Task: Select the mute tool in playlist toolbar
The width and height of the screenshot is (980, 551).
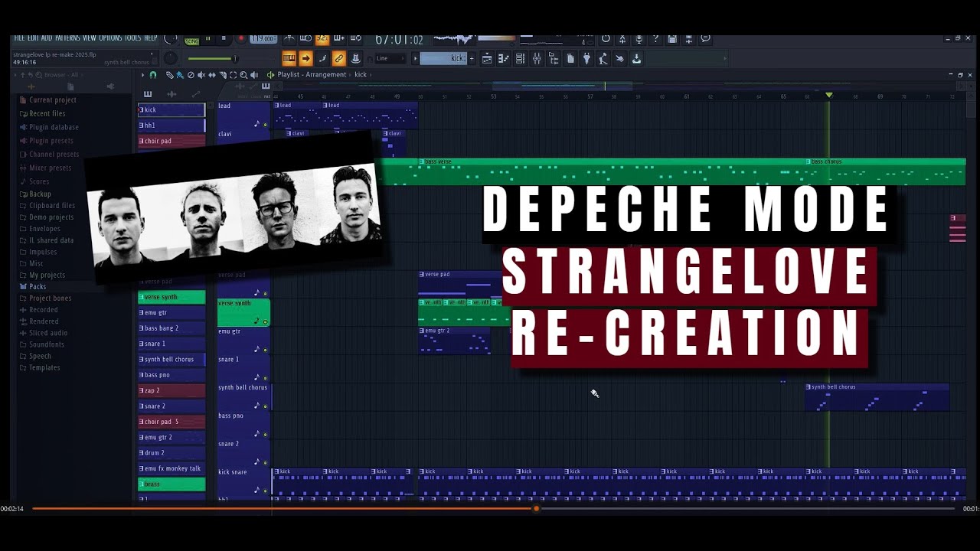Action: [x=201, y=75]
